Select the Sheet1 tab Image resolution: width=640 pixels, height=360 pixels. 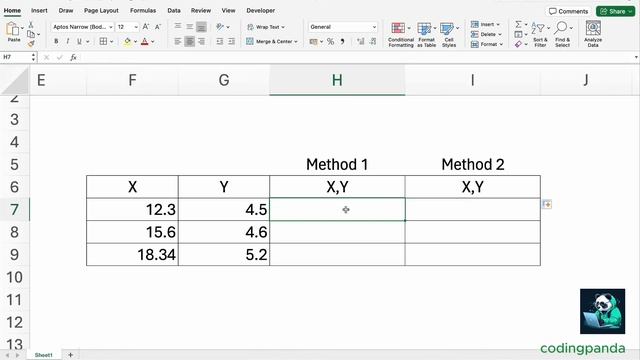44,355
